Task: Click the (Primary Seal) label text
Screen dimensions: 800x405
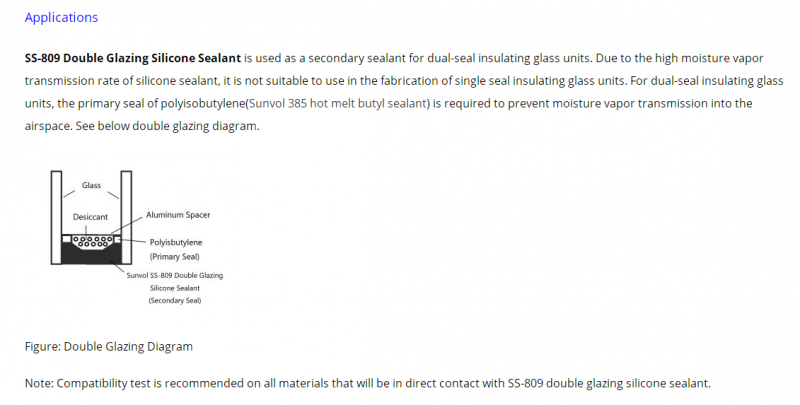Action: click(175, 257)
